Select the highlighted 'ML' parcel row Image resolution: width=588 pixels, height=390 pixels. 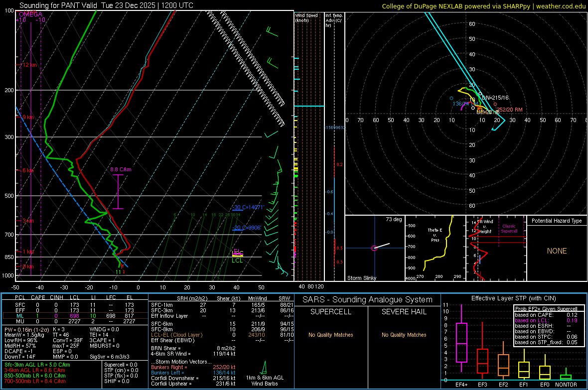point(74,316)
